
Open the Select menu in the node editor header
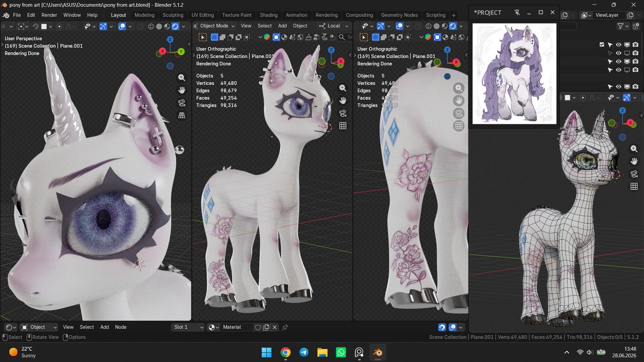click(87, 327)
